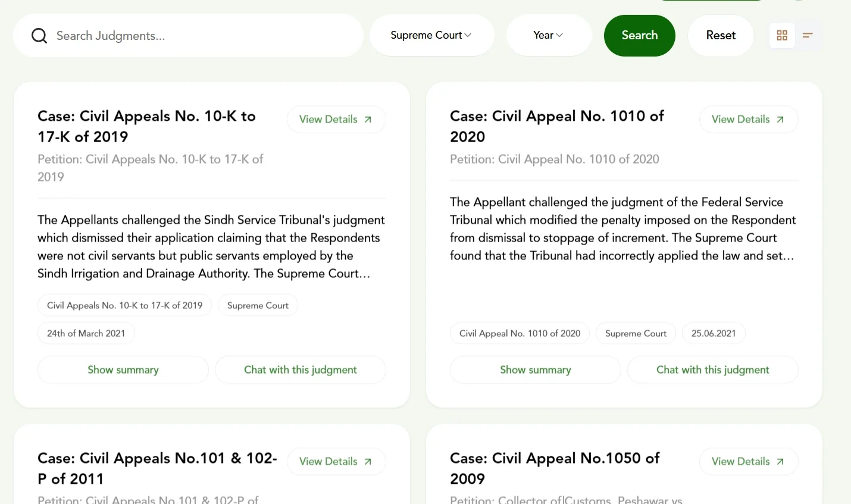Open the Supreme Court filter dropdown
This screenshot has height=504, width=851.
(x=431, y=36)
